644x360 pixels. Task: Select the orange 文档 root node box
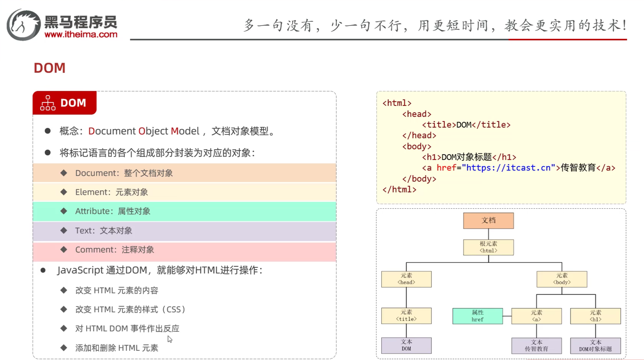(x=488, y=221)
